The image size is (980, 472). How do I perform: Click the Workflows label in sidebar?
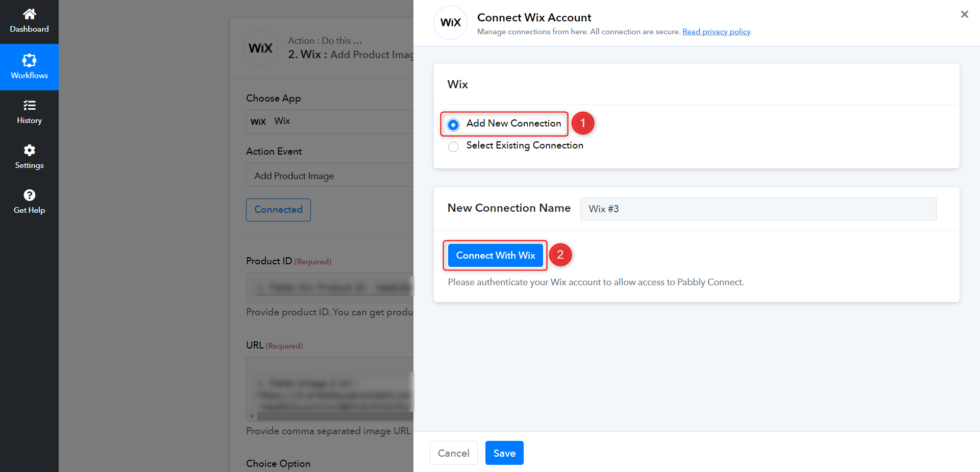29,76
